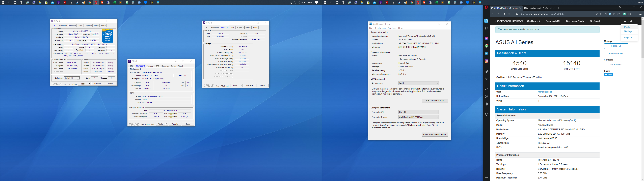Open Selection Socket #1 dropdown in CPU-Z
Viewport: 644px width, 181px height.
point(72,78)
